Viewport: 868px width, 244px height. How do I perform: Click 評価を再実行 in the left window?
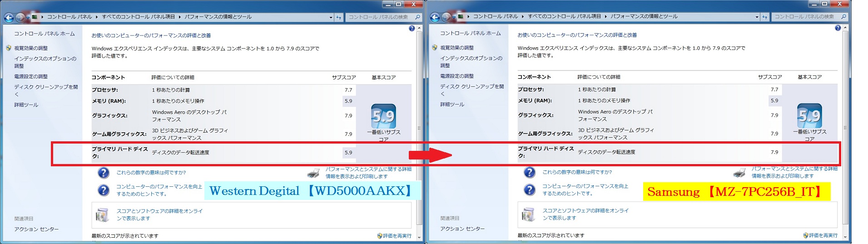tap(397, 236)
